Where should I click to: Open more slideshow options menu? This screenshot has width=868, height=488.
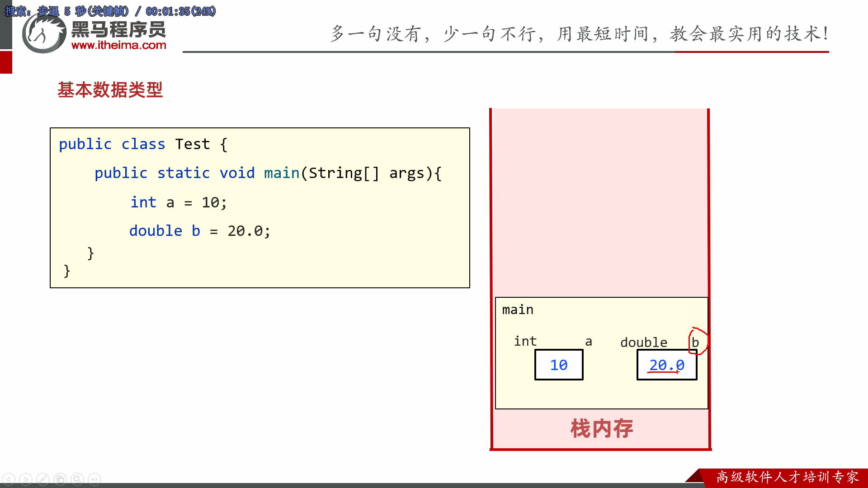(x=94, y=479)
